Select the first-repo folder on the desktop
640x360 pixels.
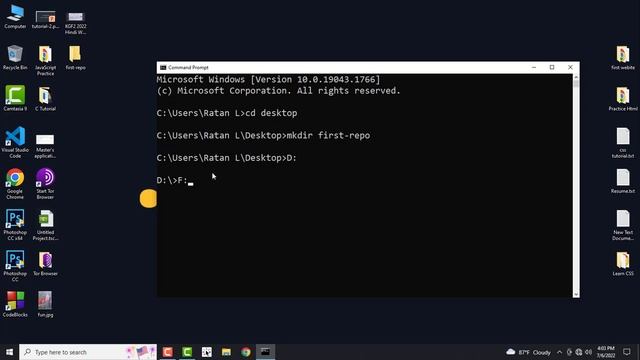tap(76, 57)
